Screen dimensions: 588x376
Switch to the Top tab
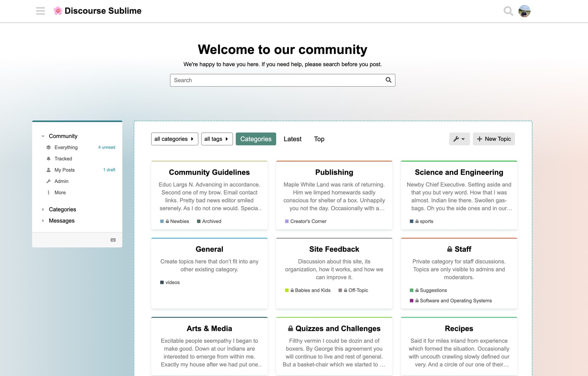pyautogui.click(x=319, y=139)
